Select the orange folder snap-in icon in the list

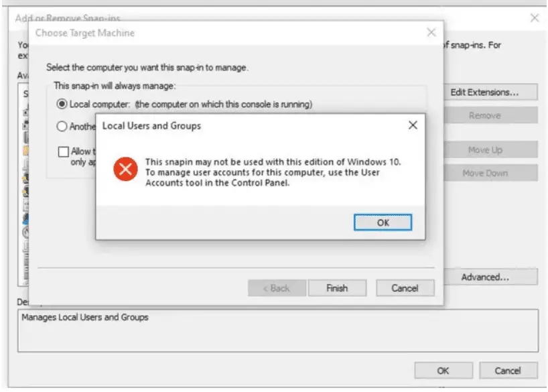(25, 151)
